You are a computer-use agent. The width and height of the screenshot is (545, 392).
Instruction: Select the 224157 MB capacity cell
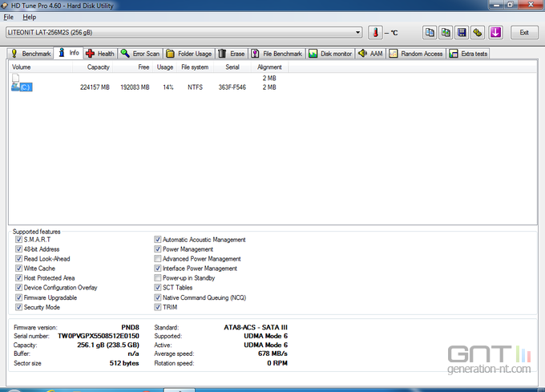tap(95, 87)
